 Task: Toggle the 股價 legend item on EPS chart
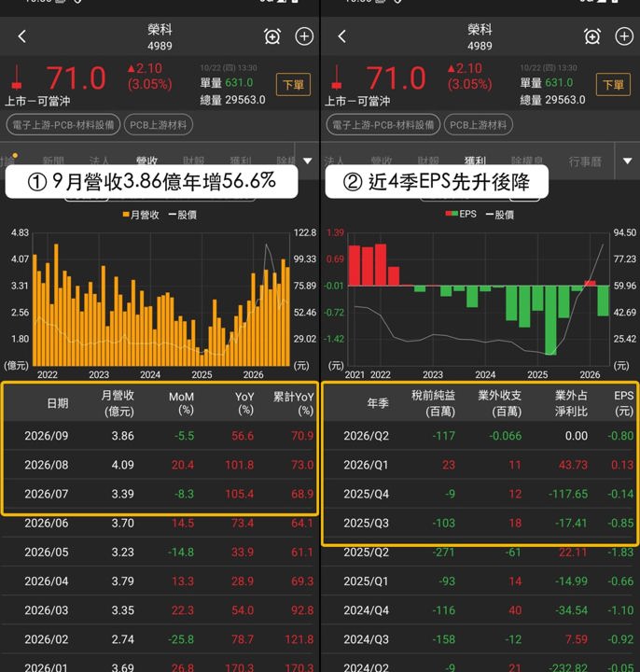500,215
